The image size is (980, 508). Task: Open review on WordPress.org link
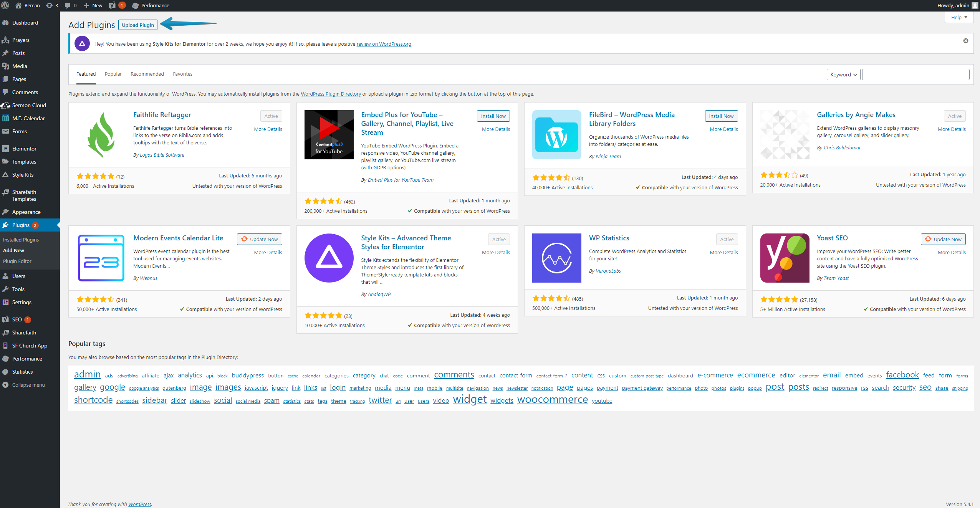tap(384, 44)
